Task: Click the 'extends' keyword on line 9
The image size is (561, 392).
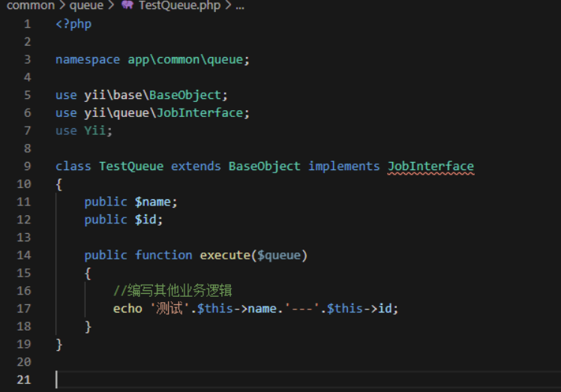Action: pos(196,166)
